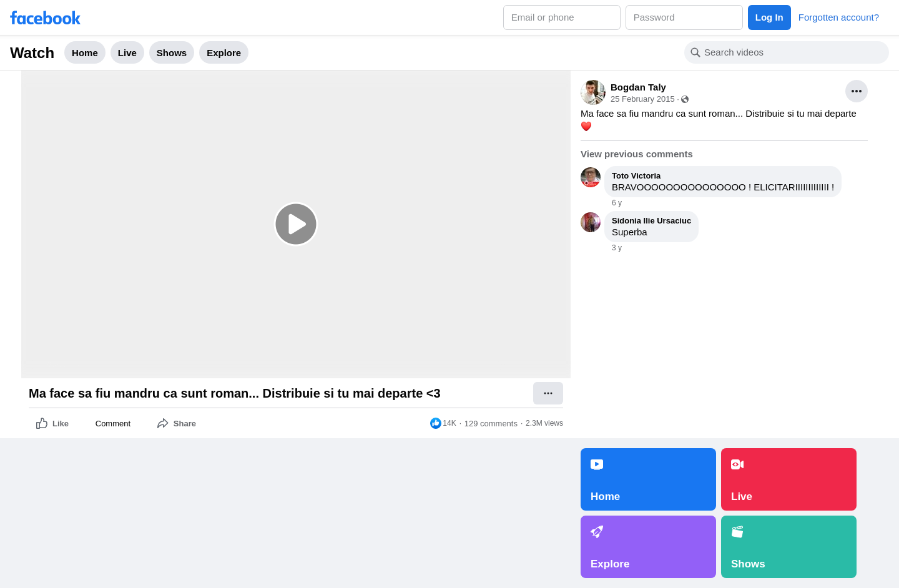Open Sidonia Ilie Ursaciuc's avatar
This screenshot has width=899, height=588.
click(591, 222)
